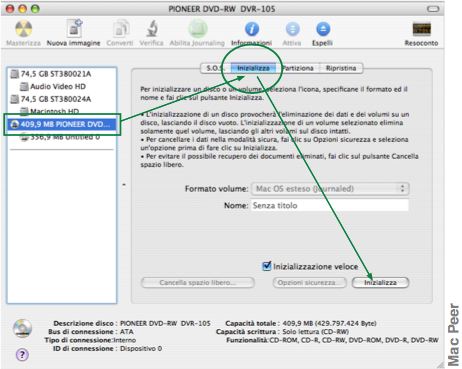Click the Funzionalità CD-ROM list text
Screen dimensions: 462x369
(x=354, y=340)
